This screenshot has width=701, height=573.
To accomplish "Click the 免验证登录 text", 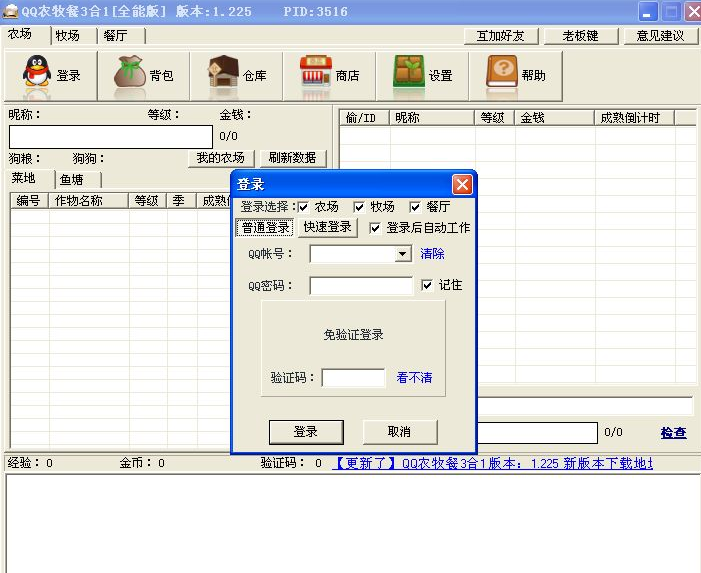I will point(353,335).
